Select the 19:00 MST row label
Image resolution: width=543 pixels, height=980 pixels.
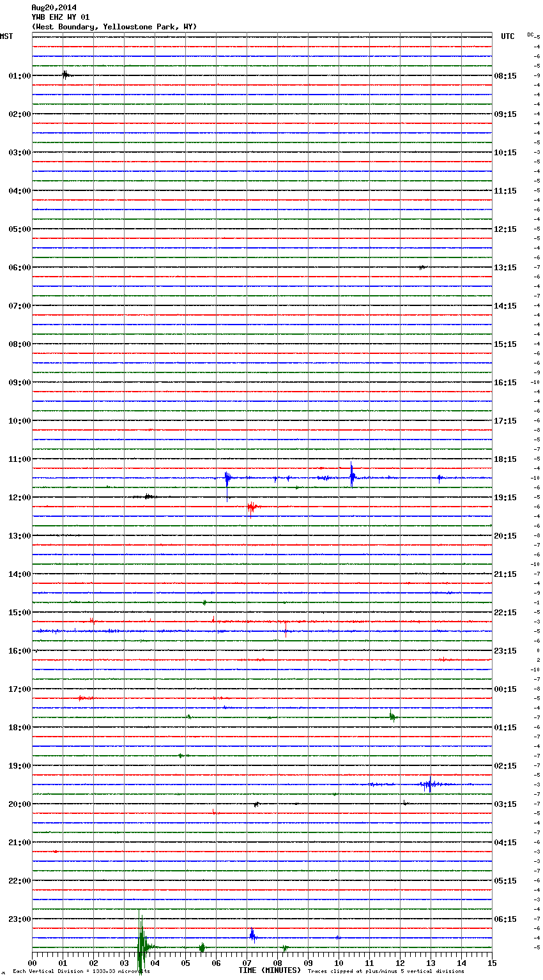click(20, 766)
